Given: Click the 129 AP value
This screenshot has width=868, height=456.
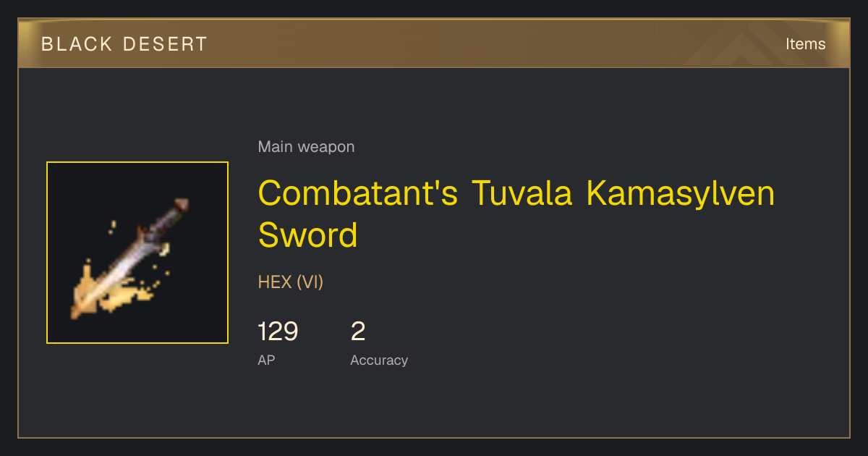Looking at the screenshot, I should click(x=278, y=332).
